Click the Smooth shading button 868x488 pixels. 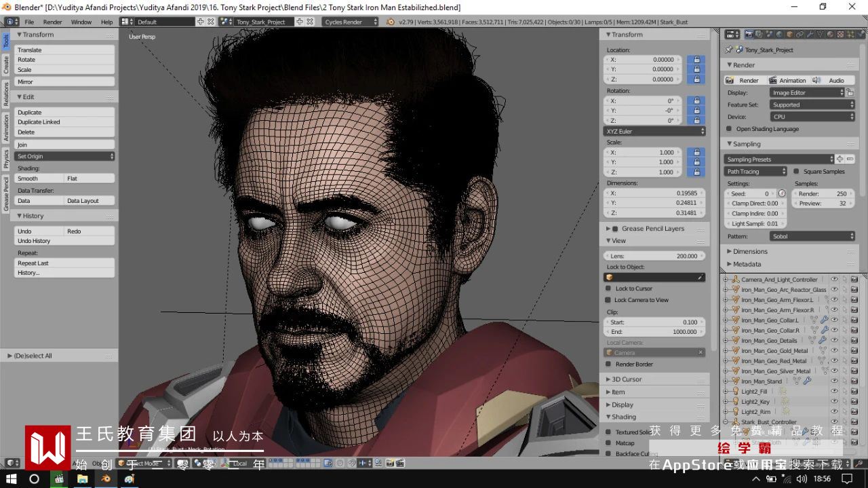click(x=39, y=179)
